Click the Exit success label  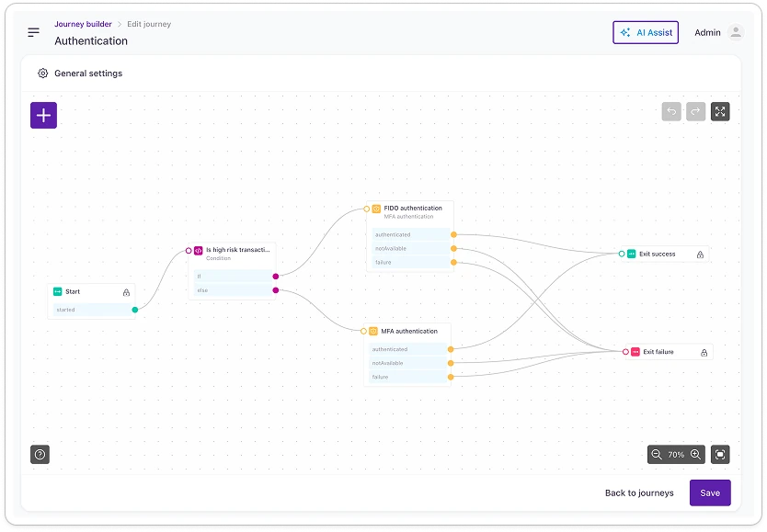point(657,254)
